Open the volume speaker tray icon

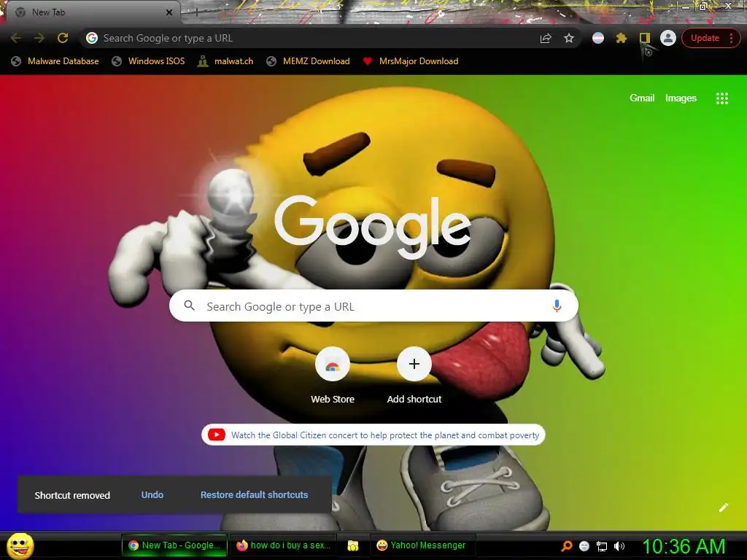click(619, 545)
